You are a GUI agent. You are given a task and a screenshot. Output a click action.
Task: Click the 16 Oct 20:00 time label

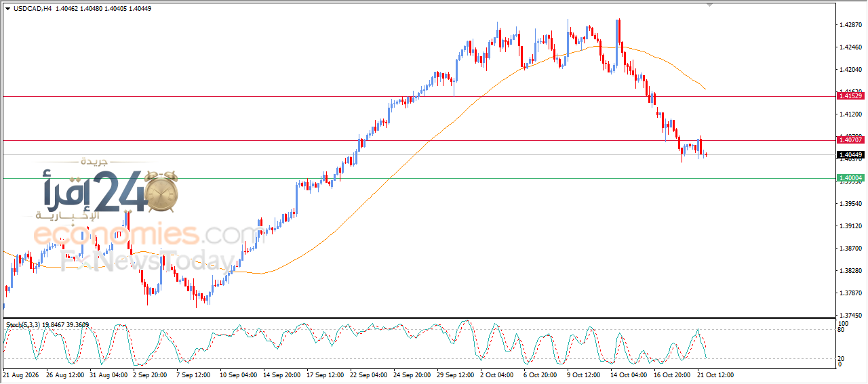coord(673,375)
